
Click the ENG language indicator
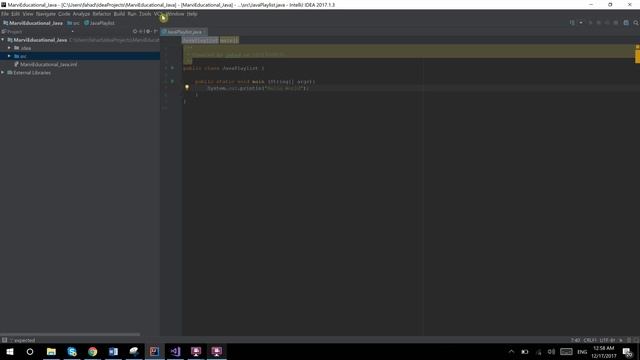coord(582,351)
